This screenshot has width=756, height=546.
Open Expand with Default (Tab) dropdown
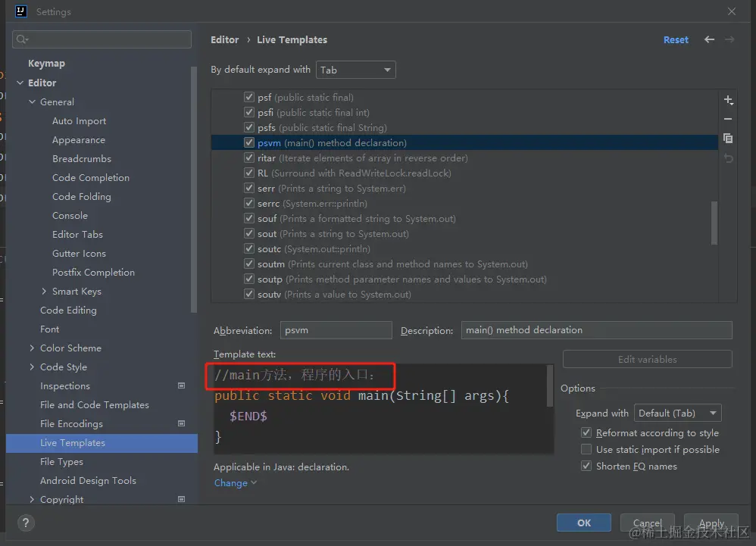tap(678, 413)
